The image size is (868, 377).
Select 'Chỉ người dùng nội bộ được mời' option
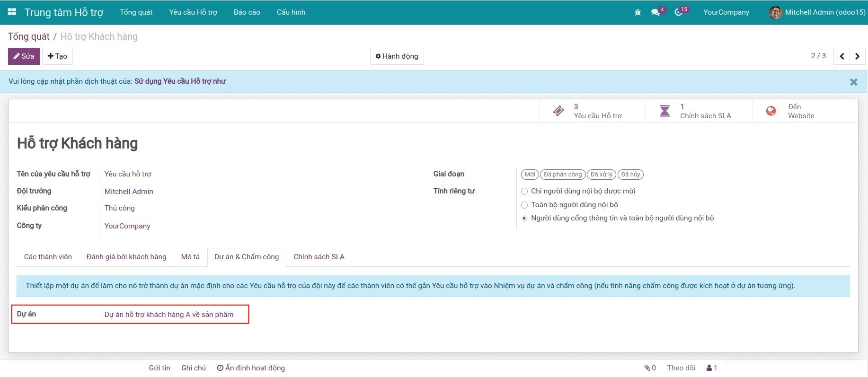click(524, 191)
